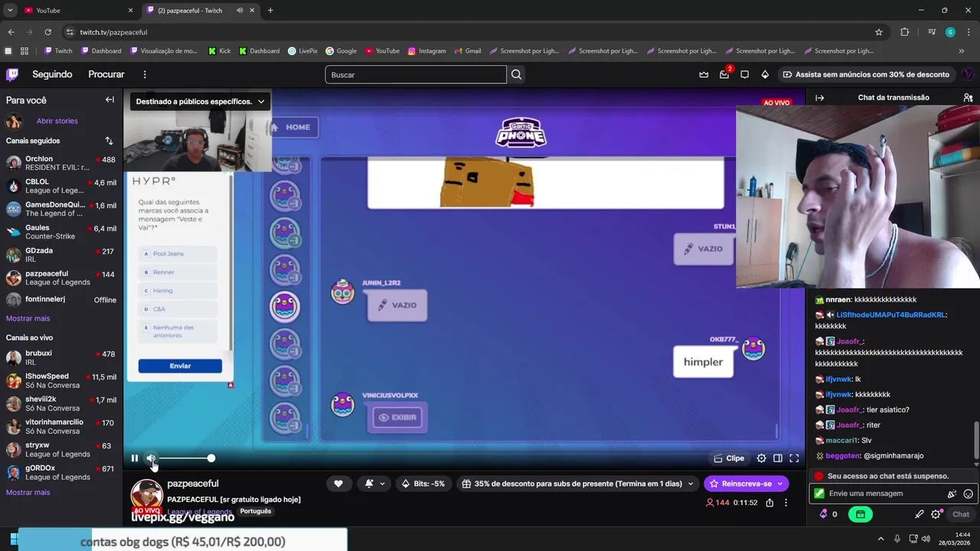Click the chat scrollbar

point(975,440)
